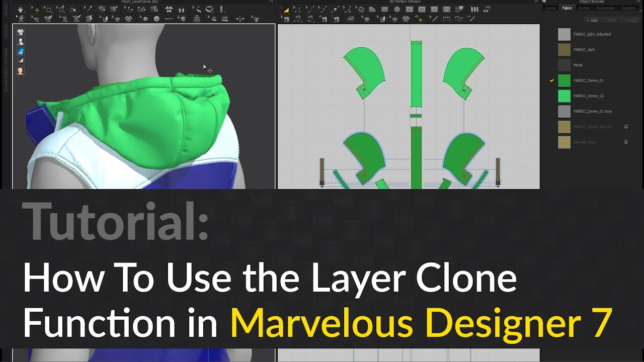The image size is (644, 362).
Task: Select the Free Sewing tool in 2D toolbar
Action: pyautogui.click(x=310, y=19)
